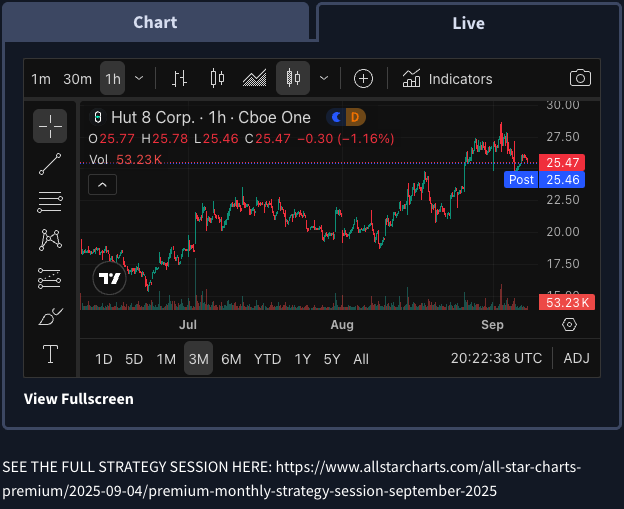Set date range to 5Y
This screenshot has height=509, width=624.
[x=332, y=359]
